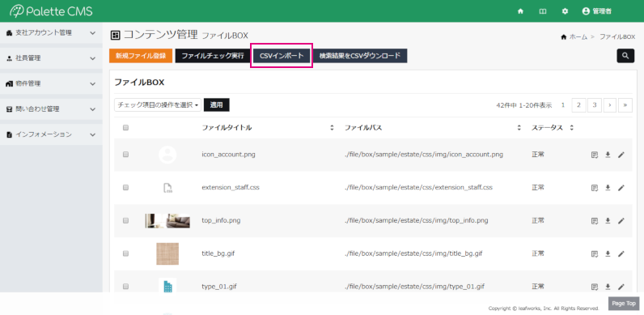The image size is (644, 315).
Task: Sort by ファイルパス column arrows
Action: pyautogui.click(x=519, y=128)
